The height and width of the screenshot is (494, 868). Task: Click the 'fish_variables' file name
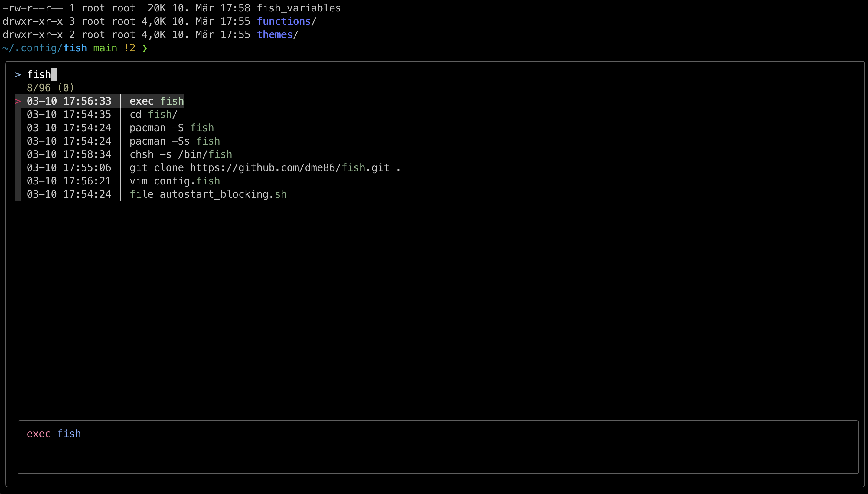pos(298,8)
